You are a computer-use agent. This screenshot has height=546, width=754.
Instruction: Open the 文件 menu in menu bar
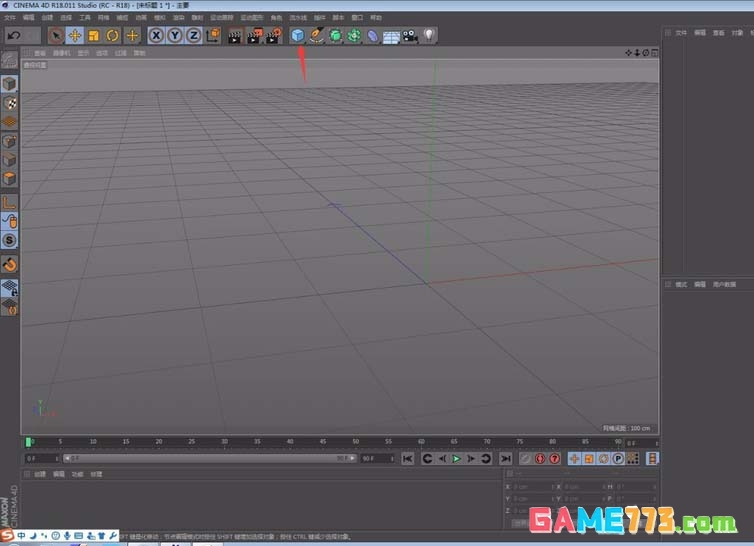pos(9,17)
